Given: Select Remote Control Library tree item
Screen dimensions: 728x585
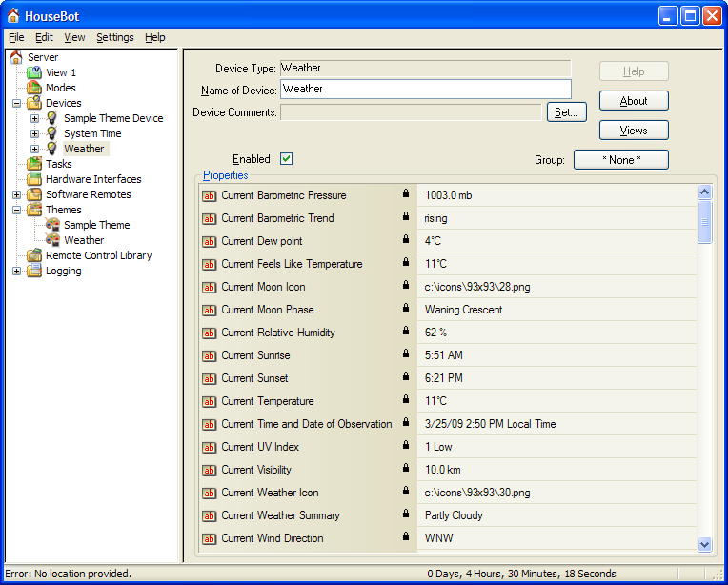Looking at the screenshot, I should point(99,255).
